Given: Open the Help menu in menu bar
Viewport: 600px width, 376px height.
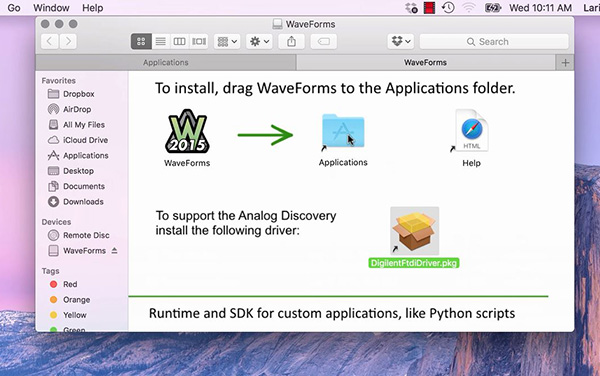Looking at the screenshot, I should tap(93, 8).
